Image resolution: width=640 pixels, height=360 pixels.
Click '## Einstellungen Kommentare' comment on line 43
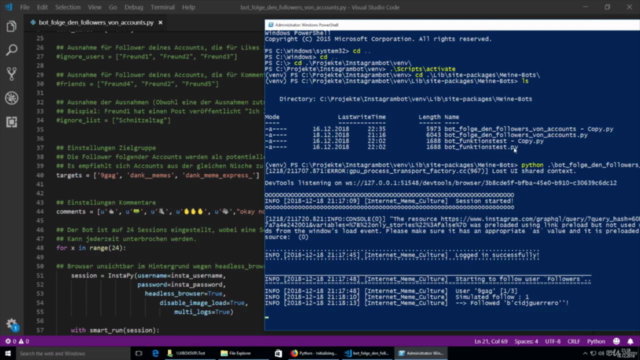tap(106, 202)
